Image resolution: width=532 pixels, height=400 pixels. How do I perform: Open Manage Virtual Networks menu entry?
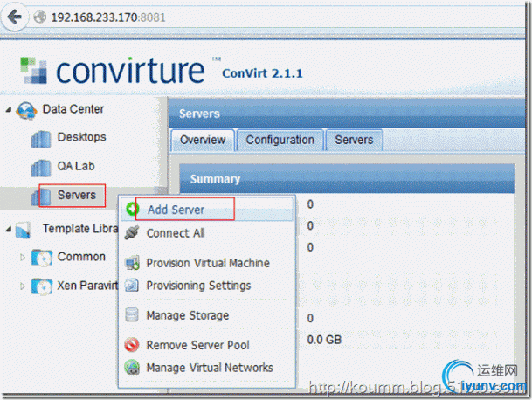207,368
